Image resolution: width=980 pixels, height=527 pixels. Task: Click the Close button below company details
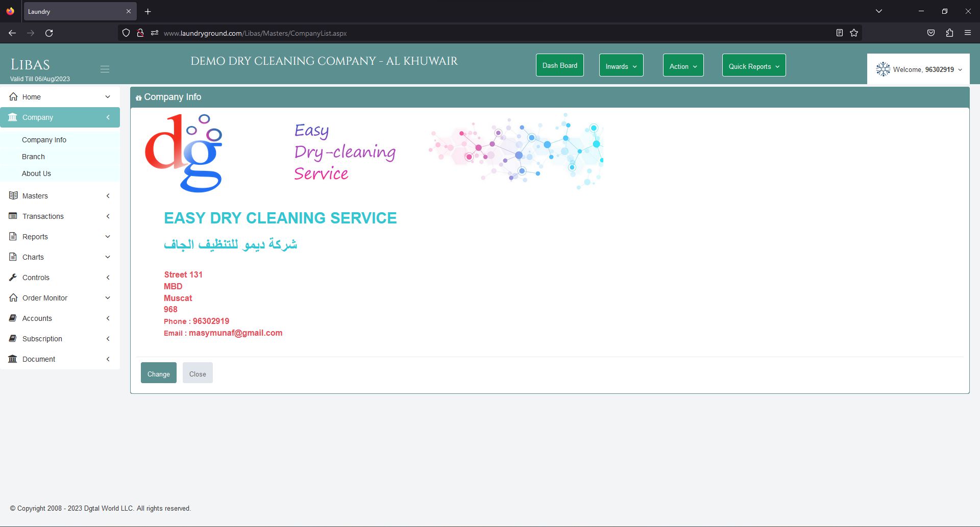(198, 373)
